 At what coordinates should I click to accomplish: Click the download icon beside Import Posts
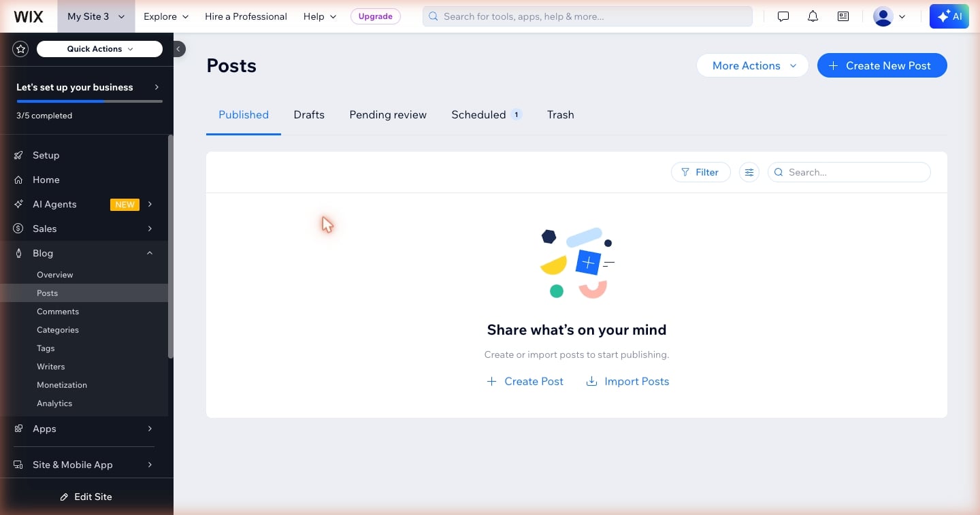tap(591, 382)
